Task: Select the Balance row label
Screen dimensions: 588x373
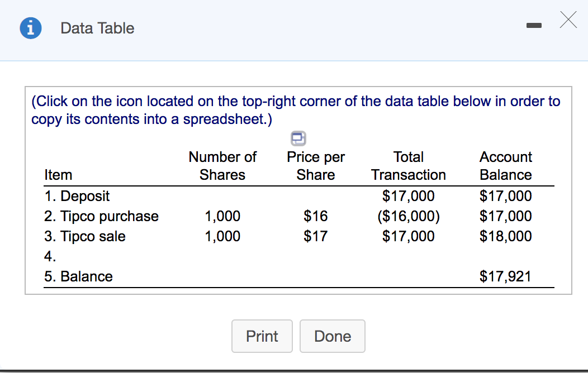Action: pyautogui.click(x=78, y=276)
